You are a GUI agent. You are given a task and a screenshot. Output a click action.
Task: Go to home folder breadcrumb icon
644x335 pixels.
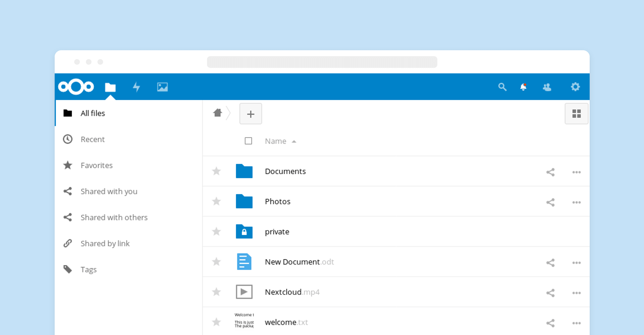click(x=218, y=113)
